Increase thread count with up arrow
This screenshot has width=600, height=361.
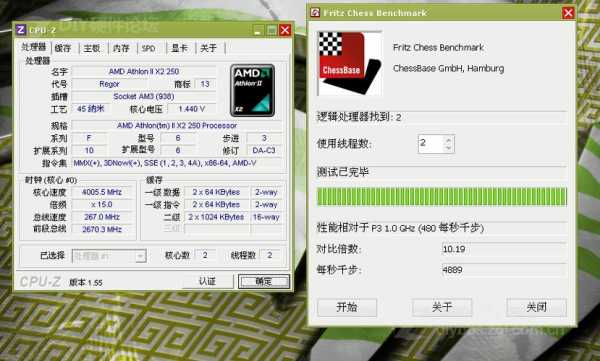(449, 140)
